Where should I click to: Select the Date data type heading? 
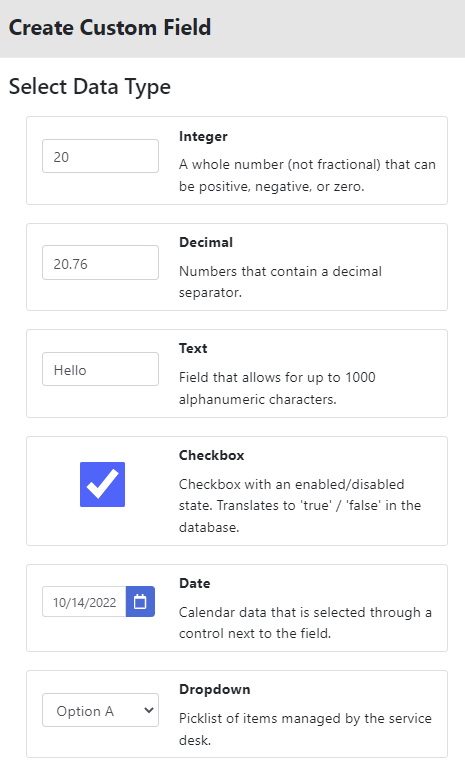(195, 583)
